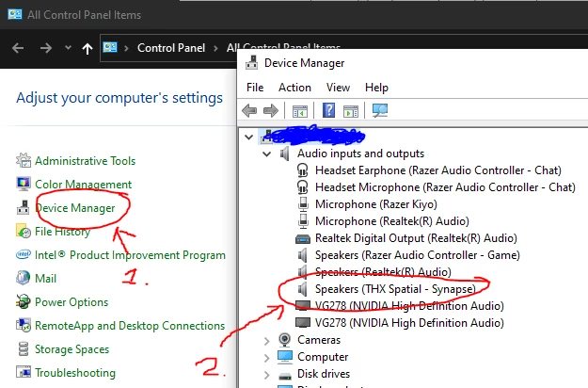Click Back arrow in Device Manager toolbar
The image size is (588, 388).
coord(249,111)
